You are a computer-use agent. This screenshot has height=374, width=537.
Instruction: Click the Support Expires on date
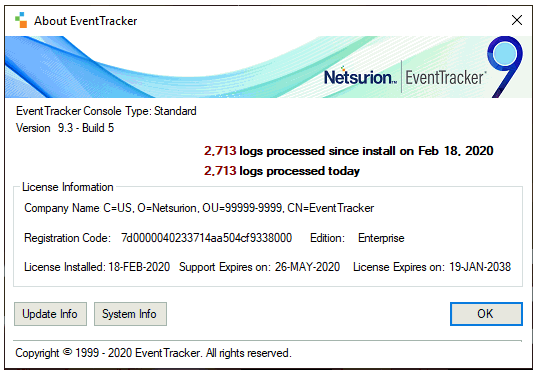[307, 267]
